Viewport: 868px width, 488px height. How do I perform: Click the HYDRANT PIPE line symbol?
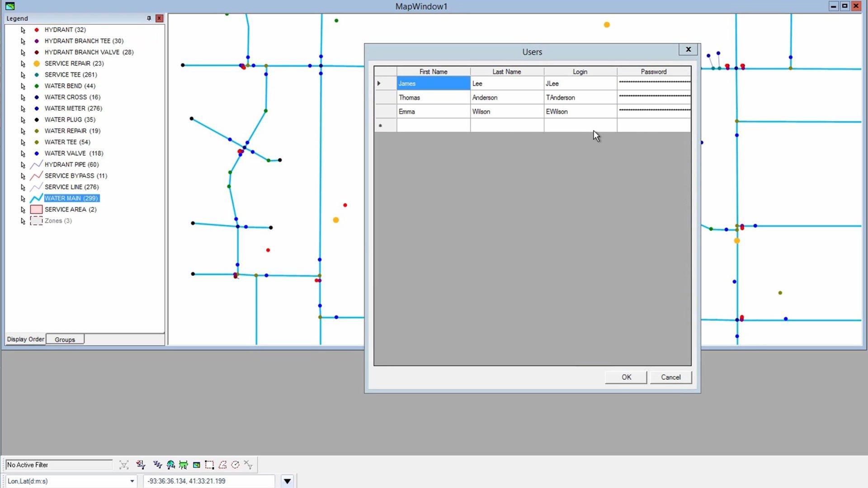click(36, 164)
